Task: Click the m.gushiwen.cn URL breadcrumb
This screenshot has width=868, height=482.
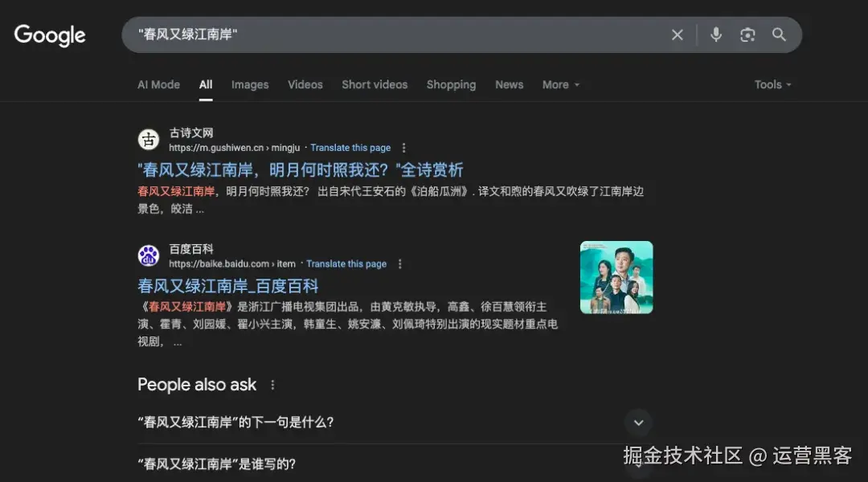Action: pos(234,148)
